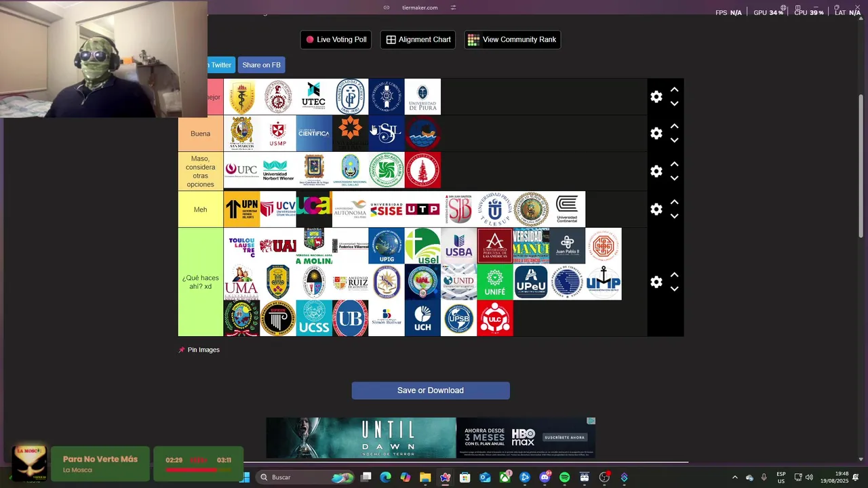The image size is (868, 488).
Task: Open Outlook from the taskbar
Action: (485, 477)
